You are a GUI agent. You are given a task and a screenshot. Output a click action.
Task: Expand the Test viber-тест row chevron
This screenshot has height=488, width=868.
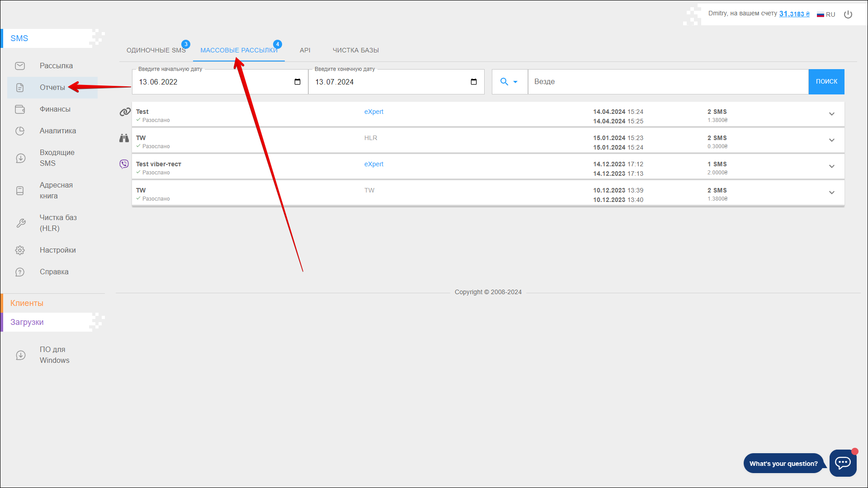[831, 166]
